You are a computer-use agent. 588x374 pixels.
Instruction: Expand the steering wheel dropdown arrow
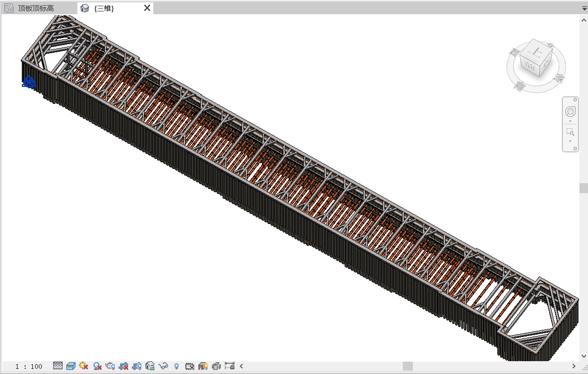click(570, 122)
